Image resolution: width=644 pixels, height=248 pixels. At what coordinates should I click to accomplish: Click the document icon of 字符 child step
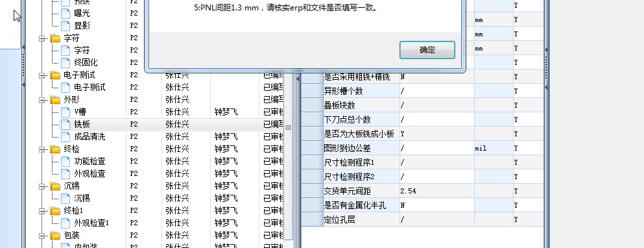click(66, 51)
